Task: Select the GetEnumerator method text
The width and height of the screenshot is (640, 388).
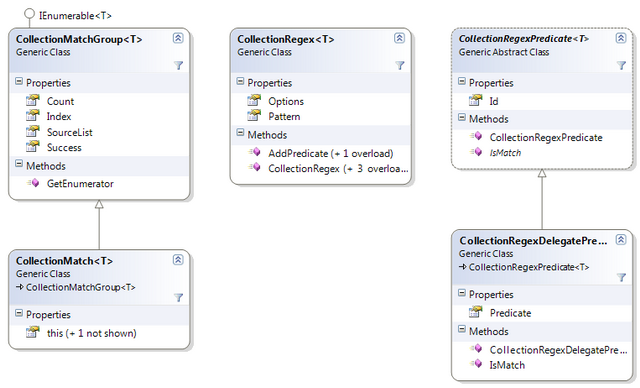Action: [80, 184]
